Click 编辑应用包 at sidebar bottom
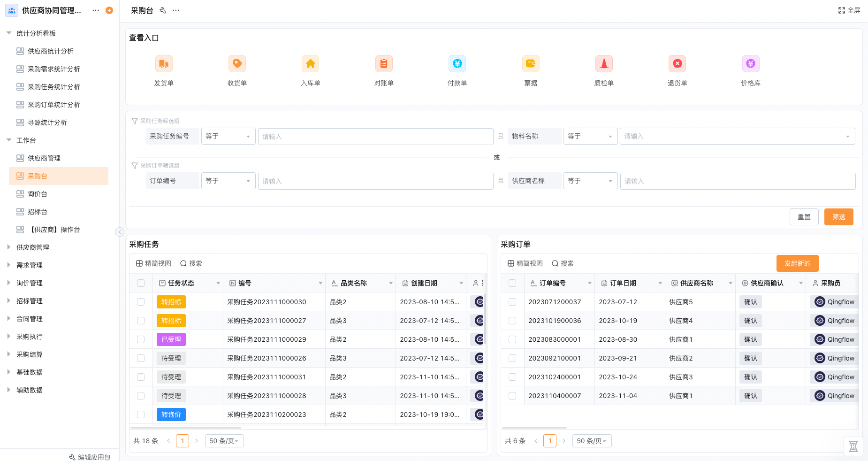868x461 pixels. [90, 457]
